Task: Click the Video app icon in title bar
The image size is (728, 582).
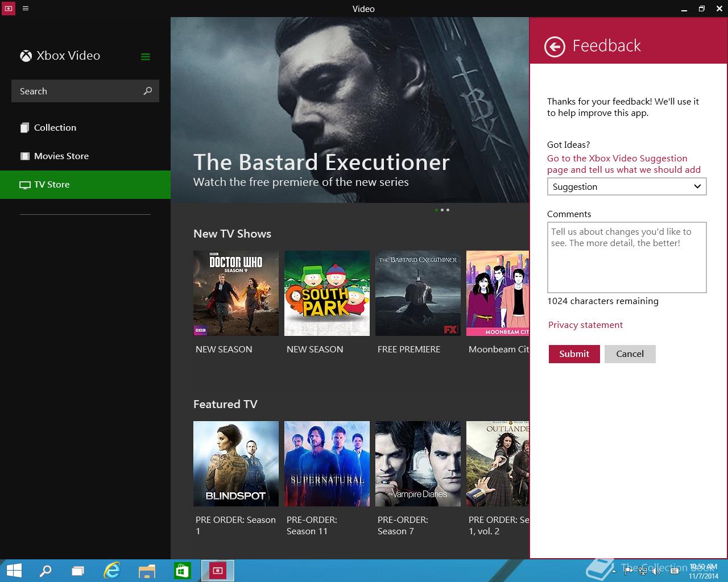Action: click(8, 9)
